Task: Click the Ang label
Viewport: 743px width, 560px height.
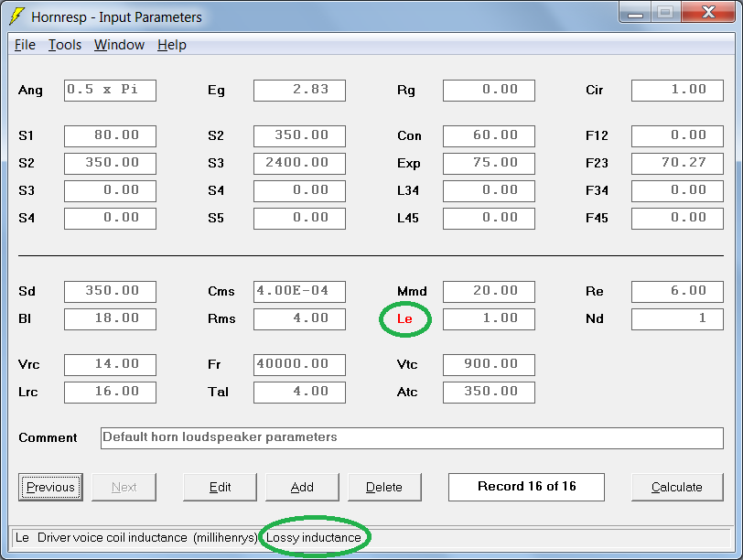Action: tap(30, 91)
